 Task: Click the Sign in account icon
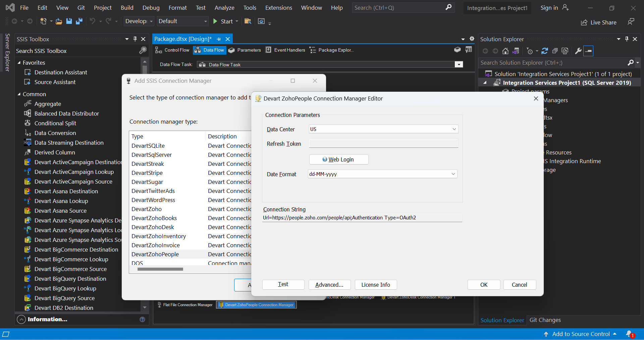click(566, 7)
